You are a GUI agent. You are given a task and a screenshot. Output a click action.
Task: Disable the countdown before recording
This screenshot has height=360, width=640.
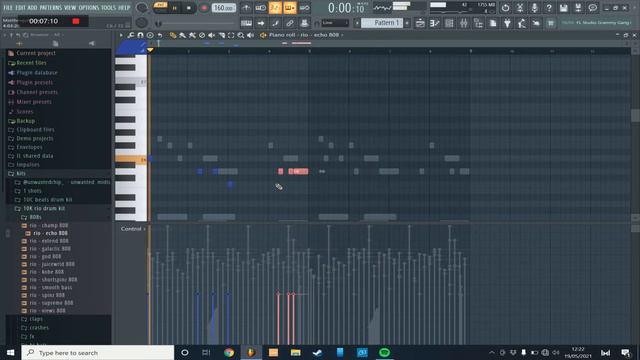pos(275,8)
